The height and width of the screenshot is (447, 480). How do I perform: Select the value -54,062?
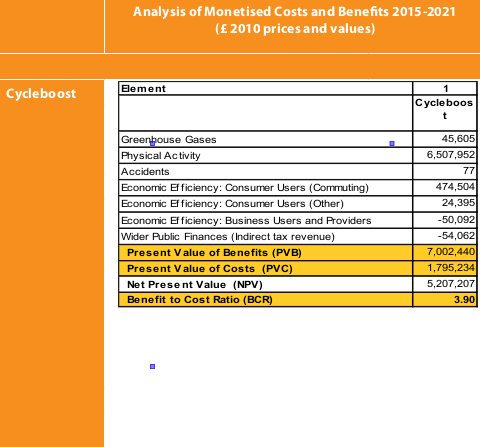coord(456,236)
